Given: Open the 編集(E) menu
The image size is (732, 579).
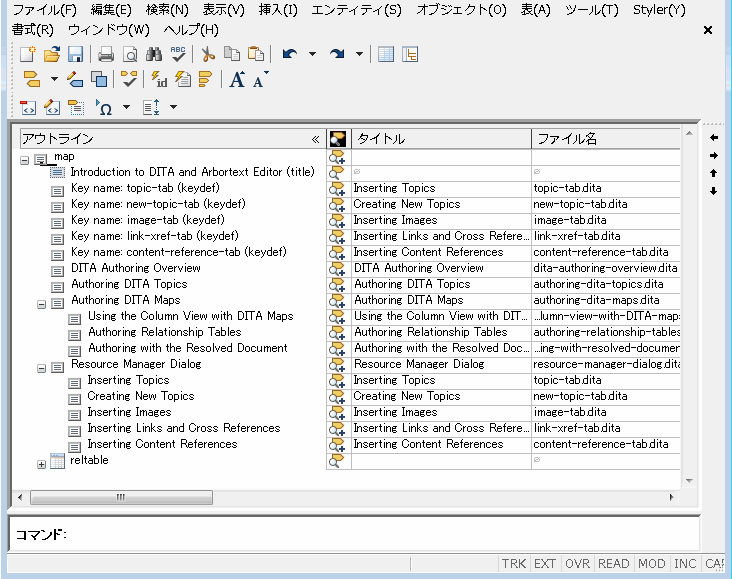Looking at the screenshot, I should click(111, 10).
